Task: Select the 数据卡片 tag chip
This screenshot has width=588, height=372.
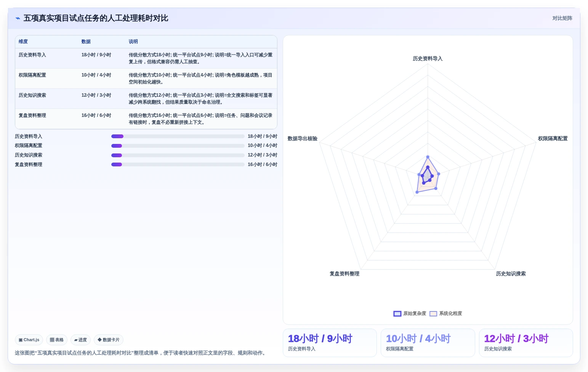Action: 109,340
